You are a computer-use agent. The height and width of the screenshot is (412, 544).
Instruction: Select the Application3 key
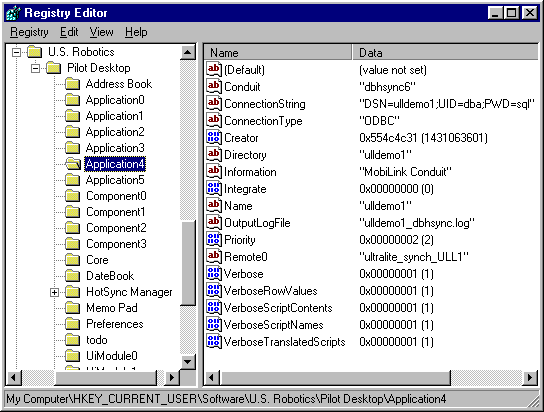115,148
